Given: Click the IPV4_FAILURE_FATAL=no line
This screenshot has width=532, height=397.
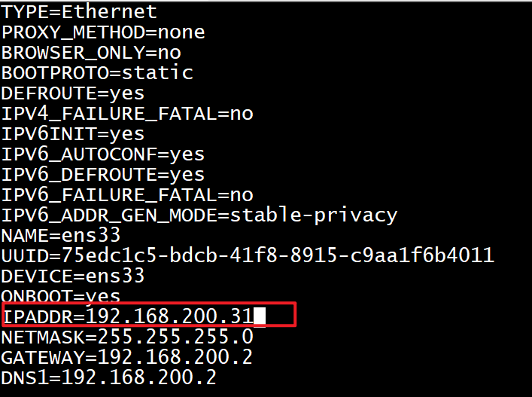Looking at the screenshot, I should pyautogui.click(x=127, y=114).
